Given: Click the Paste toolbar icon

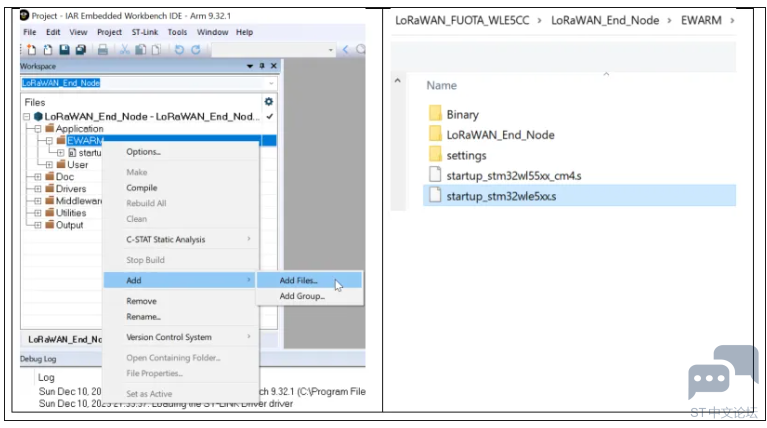Looking at the screenshot, I should pos(157,49).
